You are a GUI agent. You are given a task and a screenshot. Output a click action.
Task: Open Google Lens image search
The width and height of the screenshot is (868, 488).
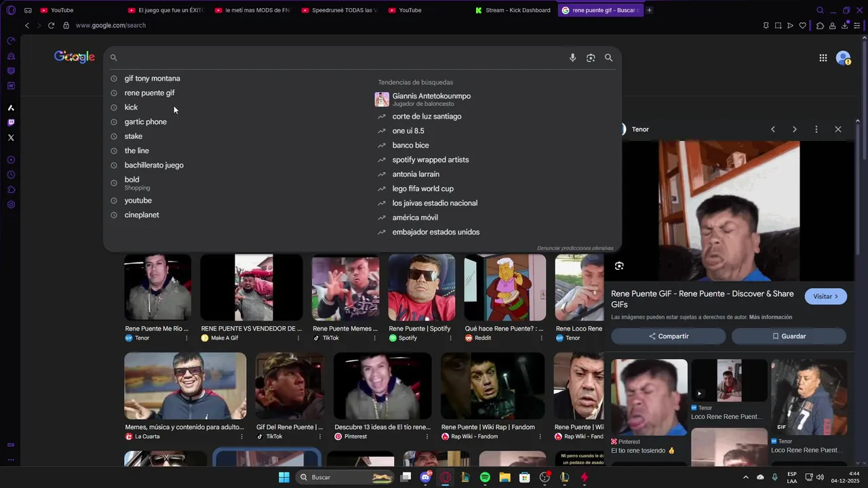coord(591,58)
